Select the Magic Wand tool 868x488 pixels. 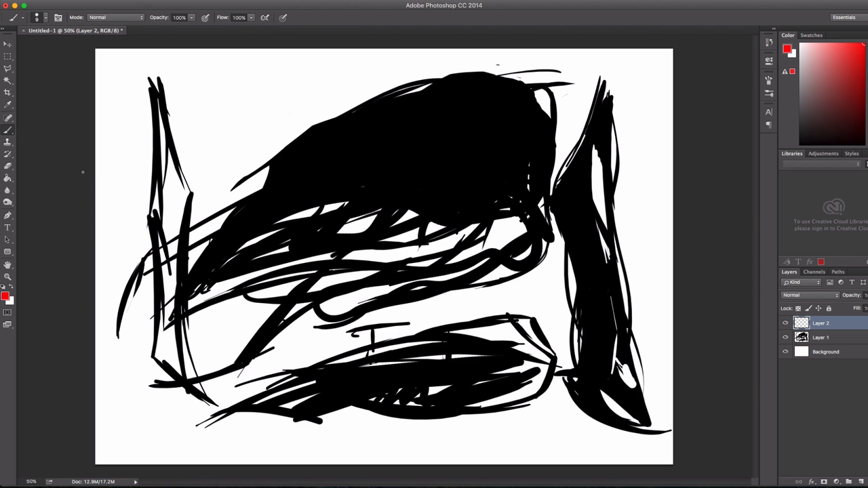(x=7, y=81)
